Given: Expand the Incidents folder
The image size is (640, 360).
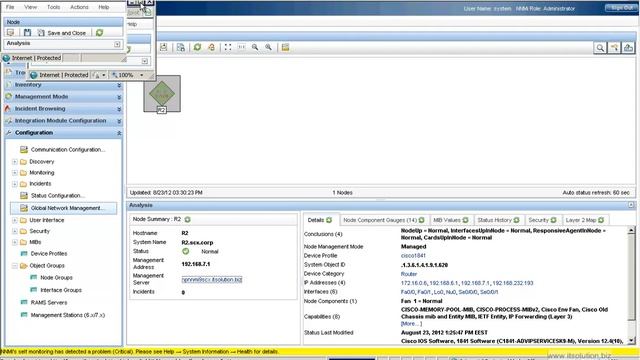Looking at the screenshot, I should coord(14,184).
